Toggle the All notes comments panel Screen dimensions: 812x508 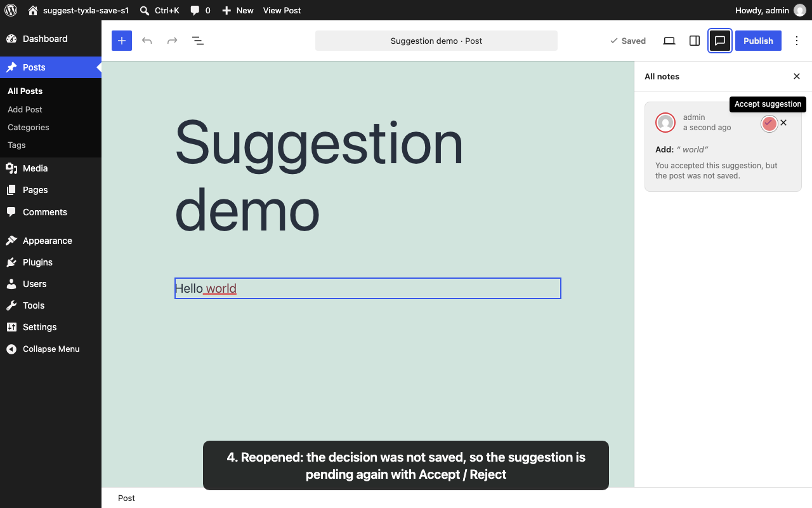click(x=720, y=41)
